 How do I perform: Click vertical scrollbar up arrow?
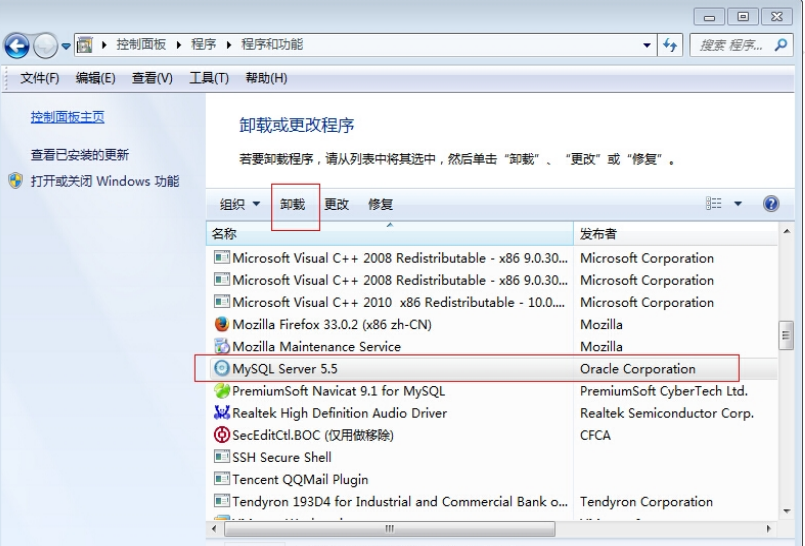pos(787,231)
